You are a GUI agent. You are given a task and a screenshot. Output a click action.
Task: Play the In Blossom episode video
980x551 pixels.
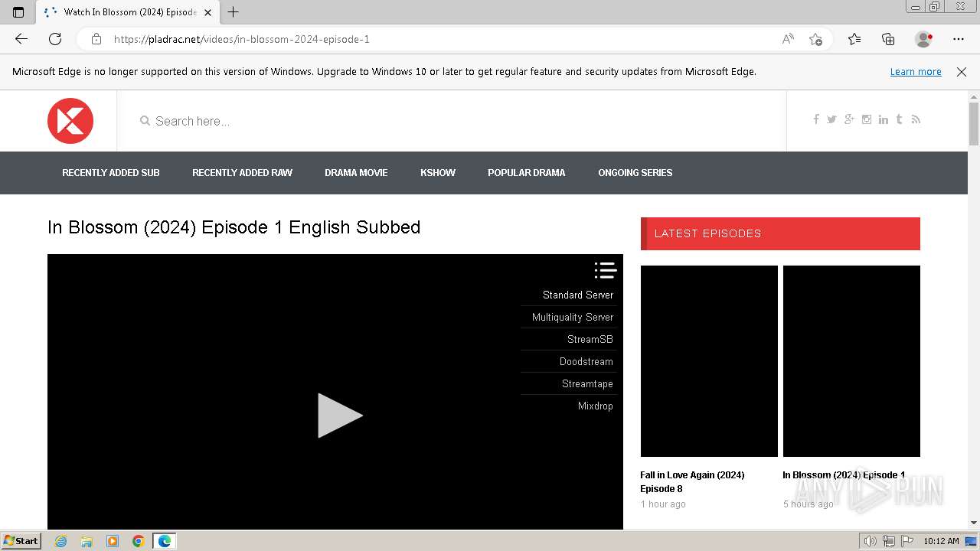tap(340, 416)
